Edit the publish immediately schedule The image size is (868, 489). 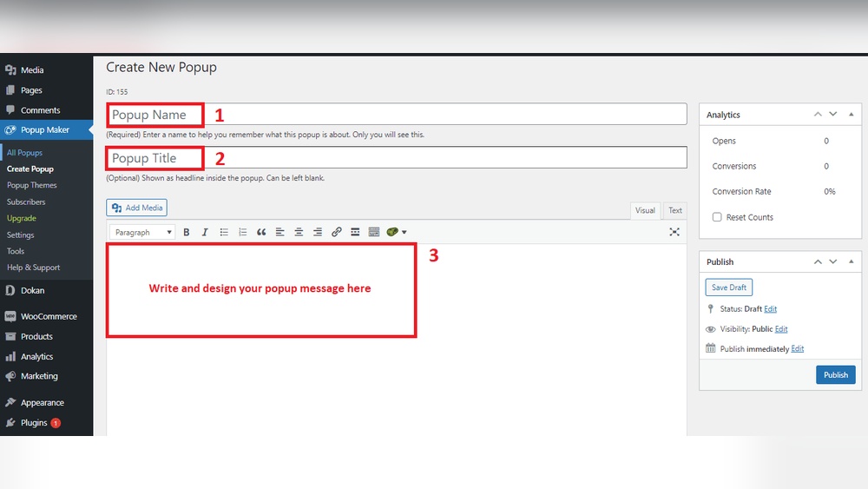[797, 349]
